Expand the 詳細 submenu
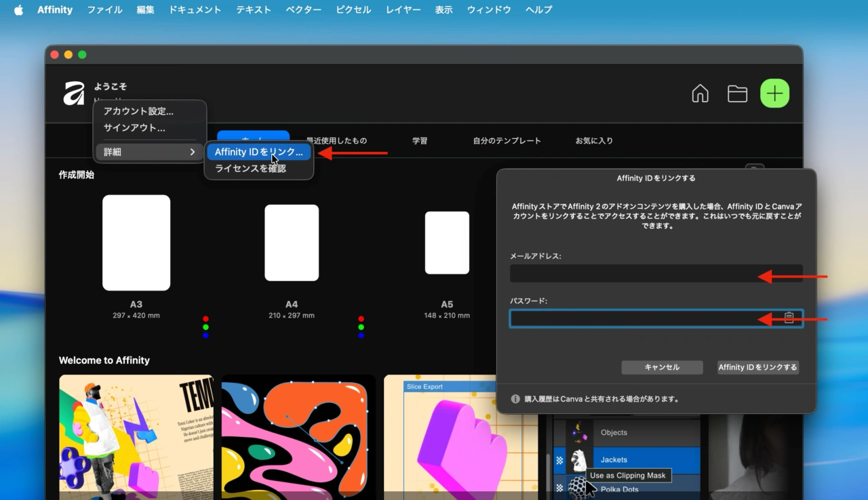Viewport: 868px width, 500px height. (x=149, y=152)
